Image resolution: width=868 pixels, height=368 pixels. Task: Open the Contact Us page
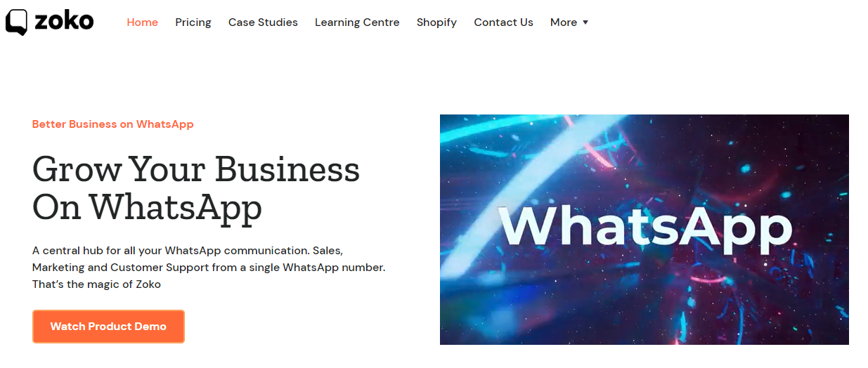(503, 22)
